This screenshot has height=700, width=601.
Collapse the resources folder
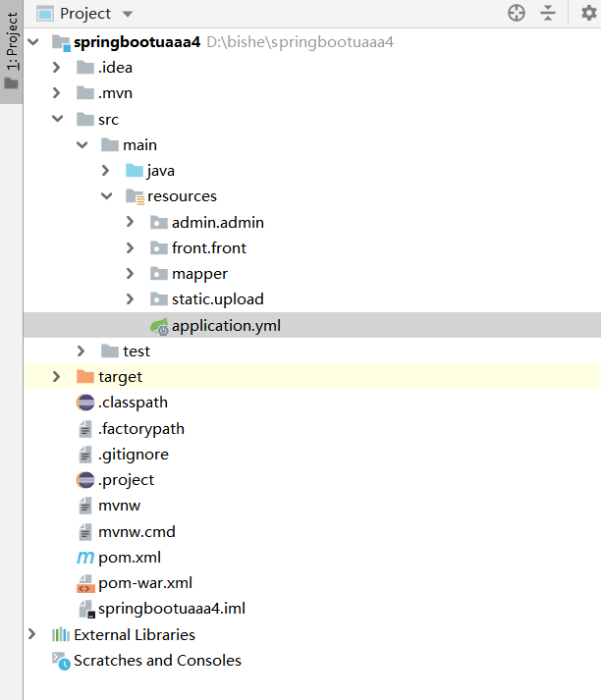(106, 196)
